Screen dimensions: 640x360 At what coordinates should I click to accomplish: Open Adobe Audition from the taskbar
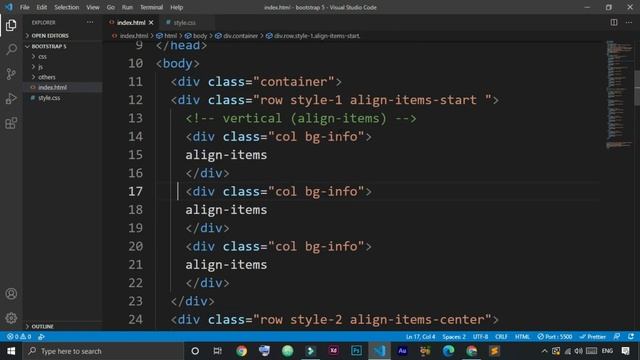point(402,351)
